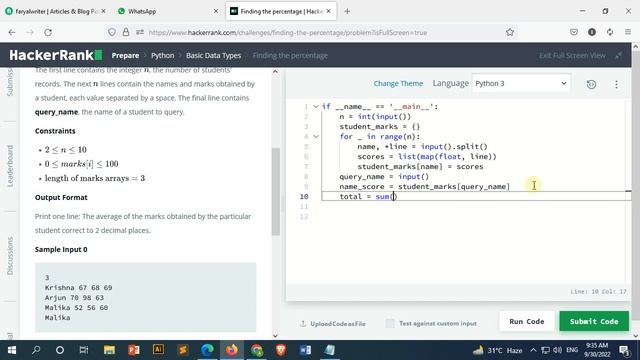Launch PowerPoint from the taskbar

[x=134, y=350]
